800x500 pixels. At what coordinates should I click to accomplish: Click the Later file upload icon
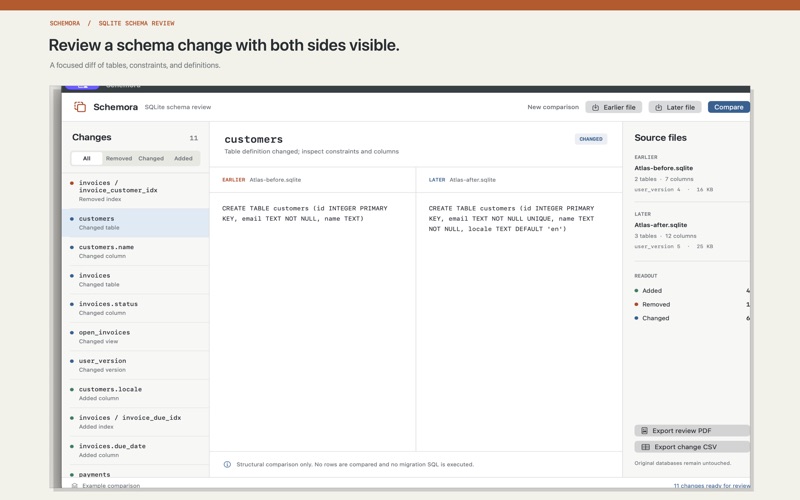(658, 108)
